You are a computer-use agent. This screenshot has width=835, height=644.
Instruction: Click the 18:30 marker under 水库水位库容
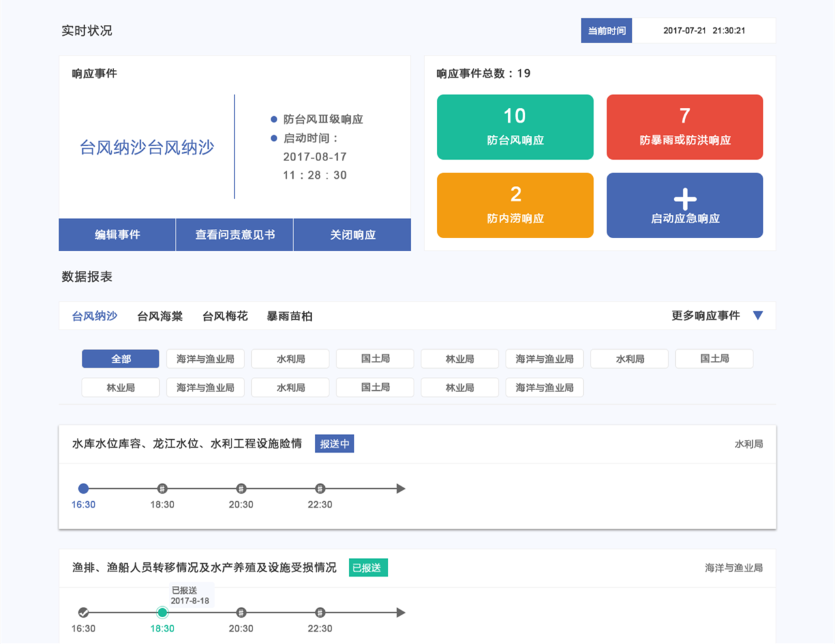tap(162, 489)
